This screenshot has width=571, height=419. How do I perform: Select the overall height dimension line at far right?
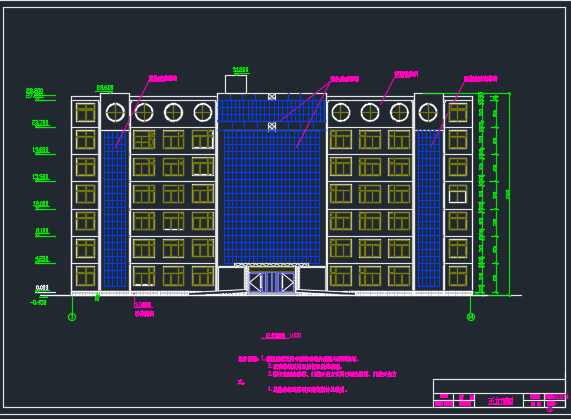tap(509, 194)
